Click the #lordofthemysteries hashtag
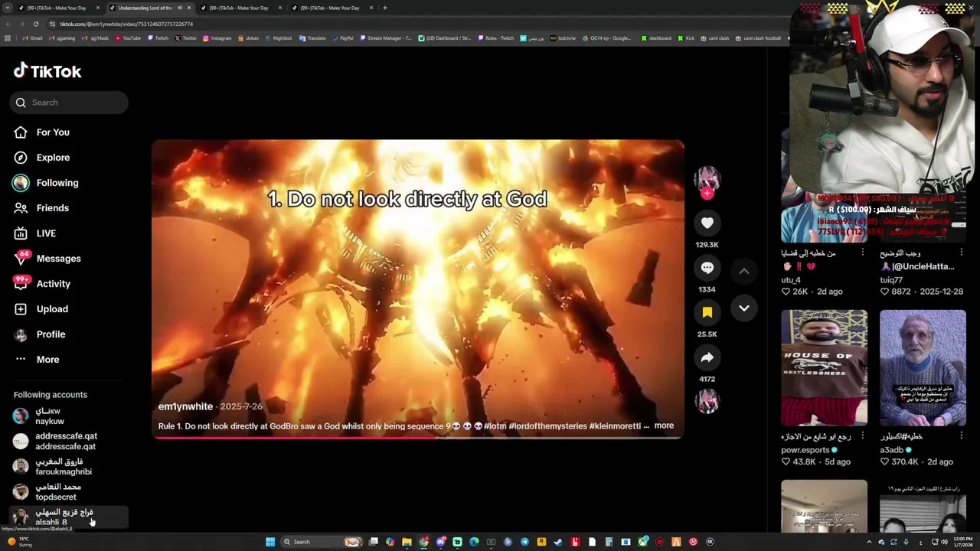 pos(547,426)
